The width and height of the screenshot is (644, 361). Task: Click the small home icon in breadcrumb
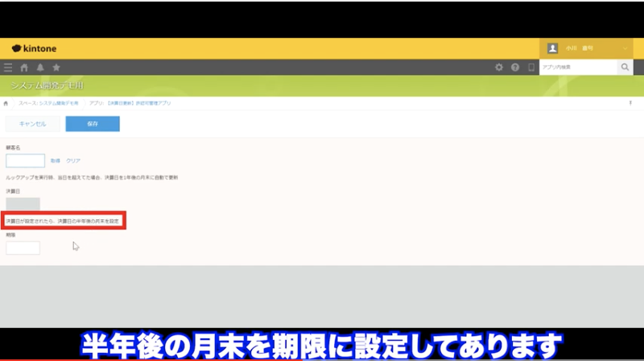(6, 103)
